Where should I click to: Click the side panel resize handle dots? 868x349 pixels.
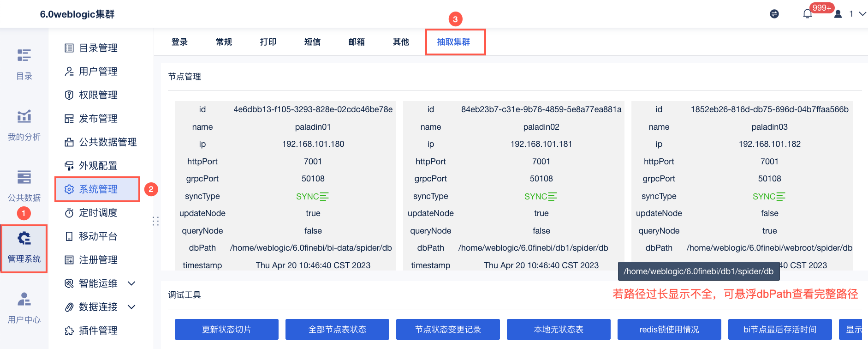(x=156, y=221)
